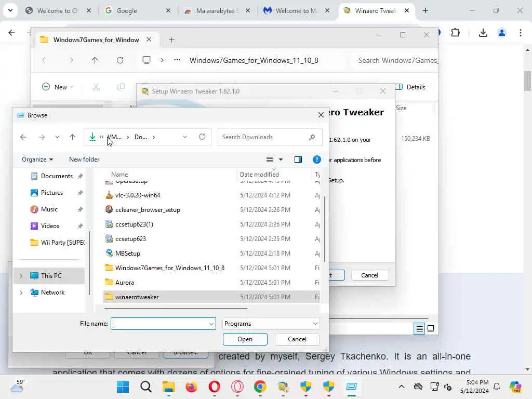This screenshot has height=399, width=532.
Task: Click the Search Downloads field
Action: (270, 137)
